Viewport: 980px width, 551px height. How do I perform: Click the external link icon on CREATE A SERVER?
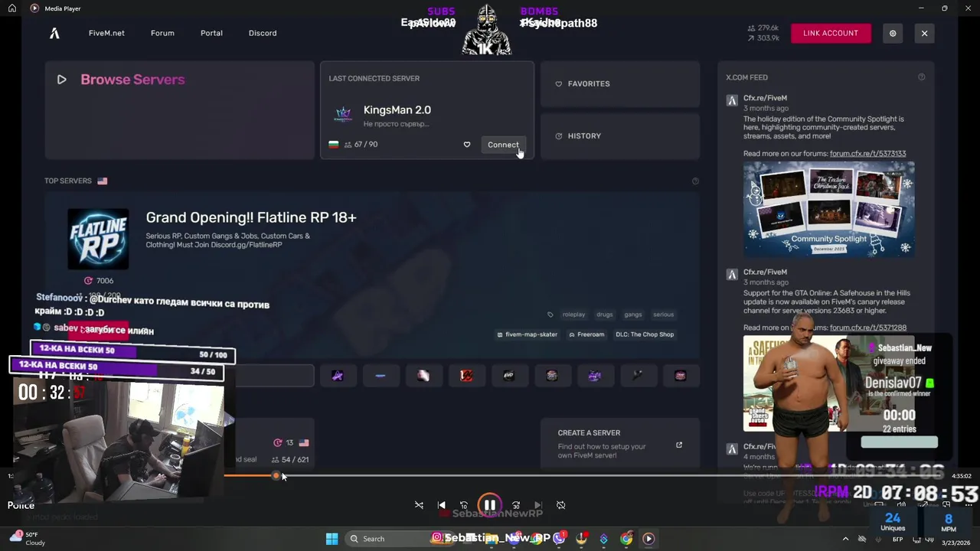coord(678,445)
